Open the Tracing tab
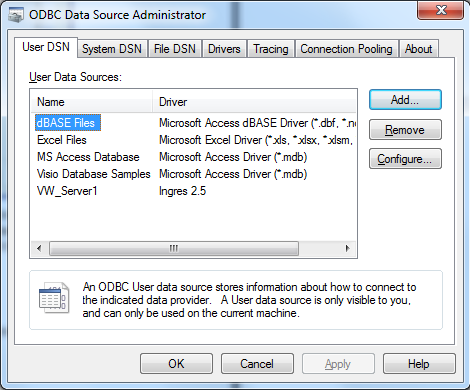This screenshot has height=390, width=470. pos(271,49)
